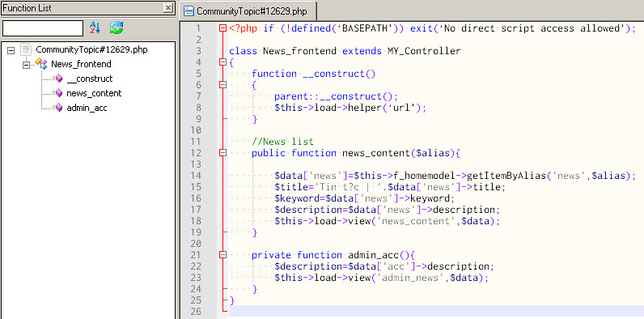The width and height of the screenshot is (644, 319).
Task: Click the function list search field
Action: [x=43, y=28]
